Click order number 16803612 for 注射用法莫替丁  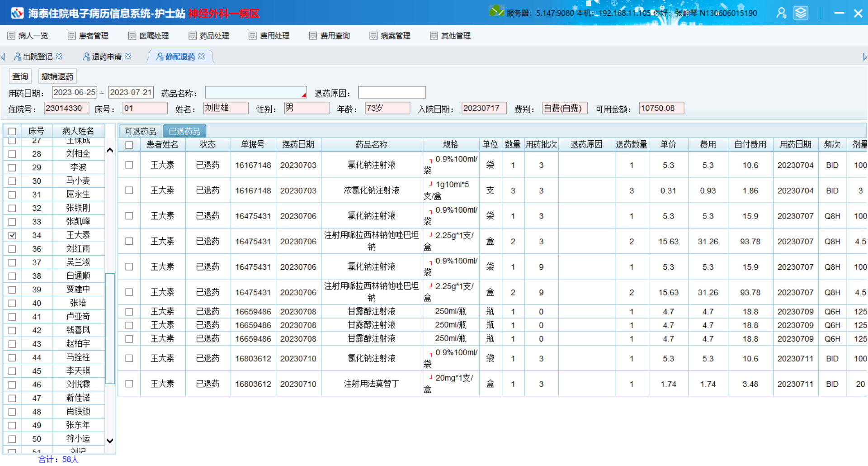coord(253,384)
